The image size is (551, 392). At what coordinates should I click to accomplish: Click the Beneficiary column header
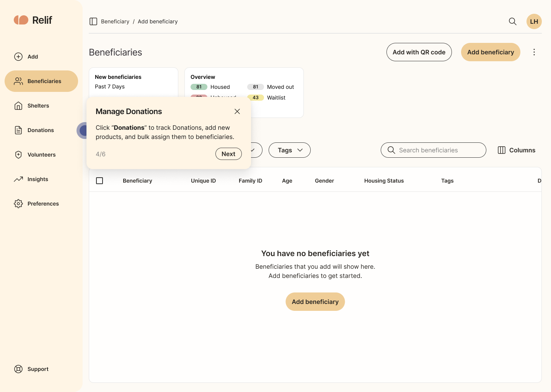coord(137,181)
